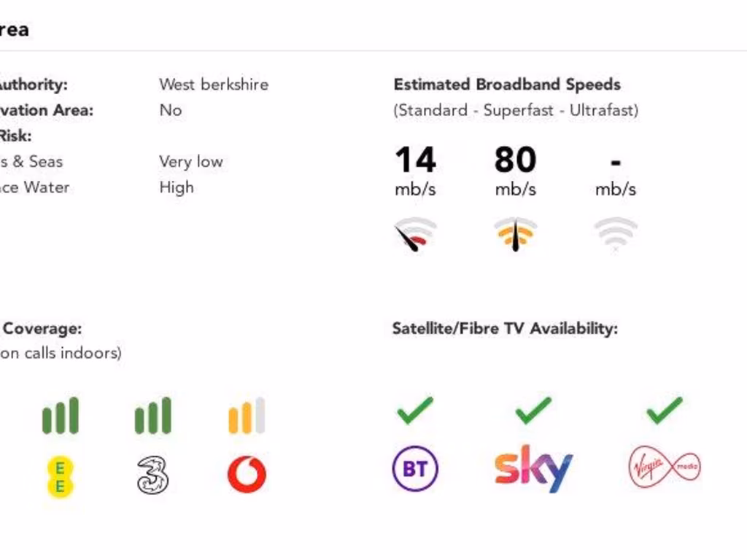Click the Sky logo
This screenshot has height=560, width=747.
[x=533, y=469]
